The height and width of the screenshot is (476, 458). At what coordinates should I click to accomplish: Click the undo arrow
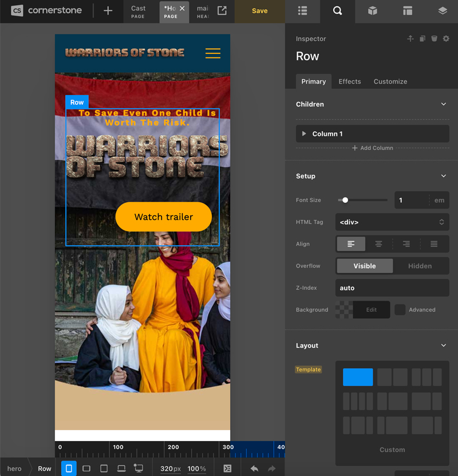pos(254,469)
